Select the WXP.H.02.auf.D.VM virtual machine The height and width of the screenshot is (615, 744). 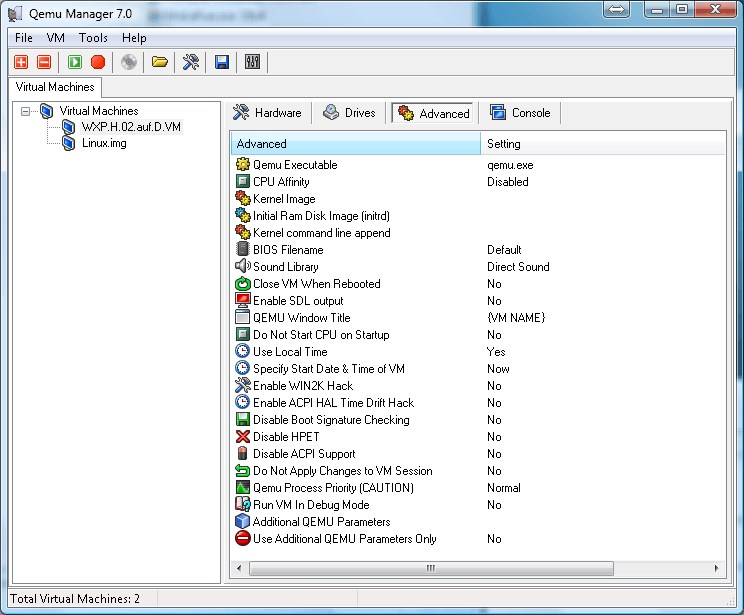point(131,127)
